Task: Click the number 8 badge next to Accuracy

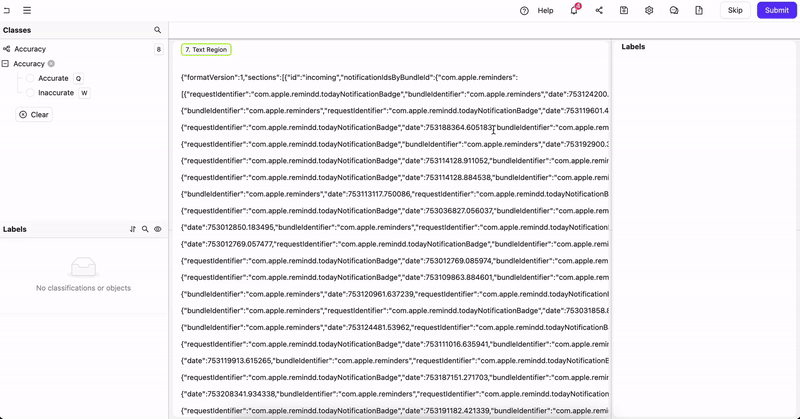Action: (159, 50)
